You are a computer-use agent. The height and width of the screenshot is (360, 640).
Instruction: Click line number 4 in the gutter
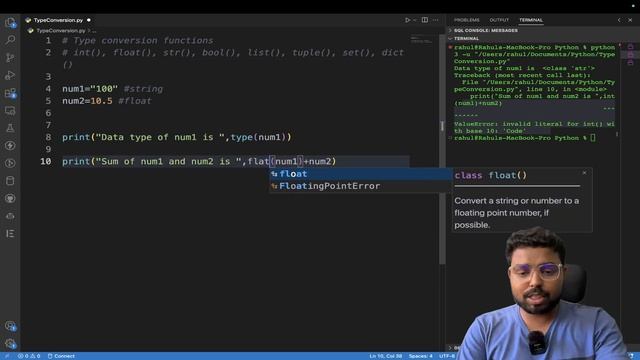click(48, 89)
